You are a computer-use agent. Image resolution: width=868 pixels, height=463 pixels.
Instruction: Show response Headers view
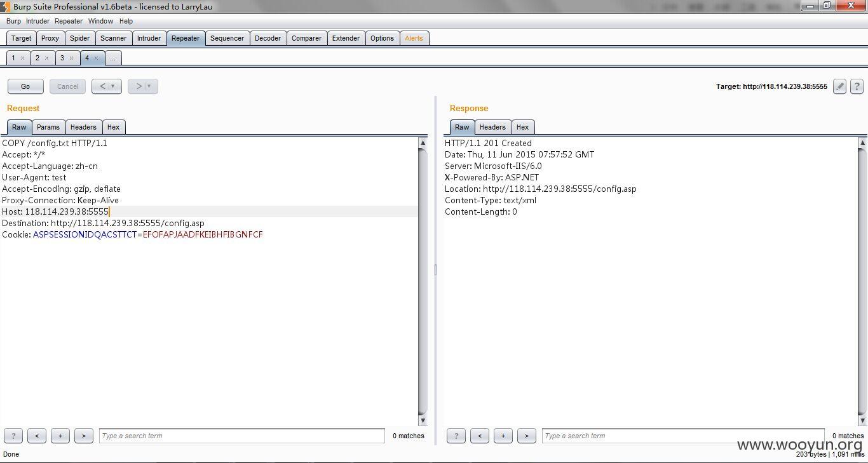[493, 127]
